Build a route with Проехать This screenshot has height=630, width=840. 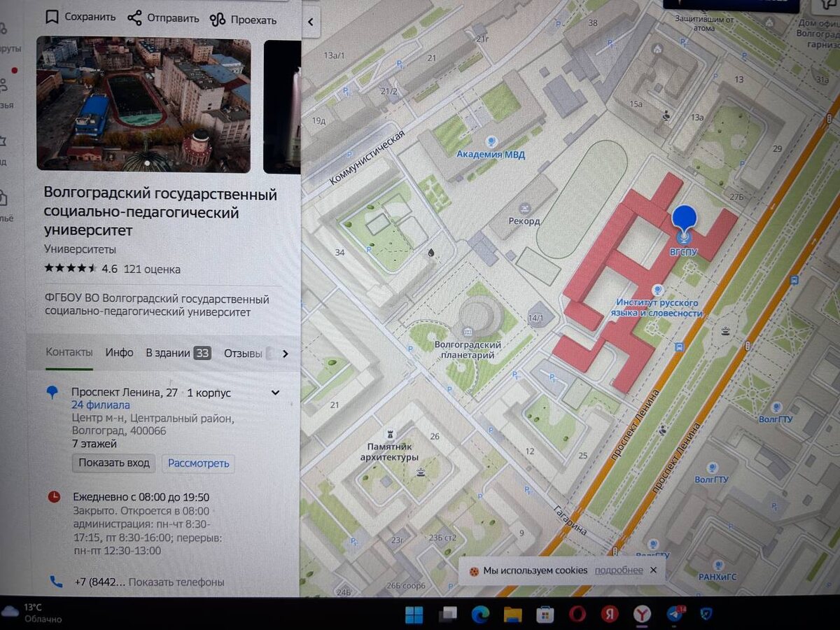243,20
